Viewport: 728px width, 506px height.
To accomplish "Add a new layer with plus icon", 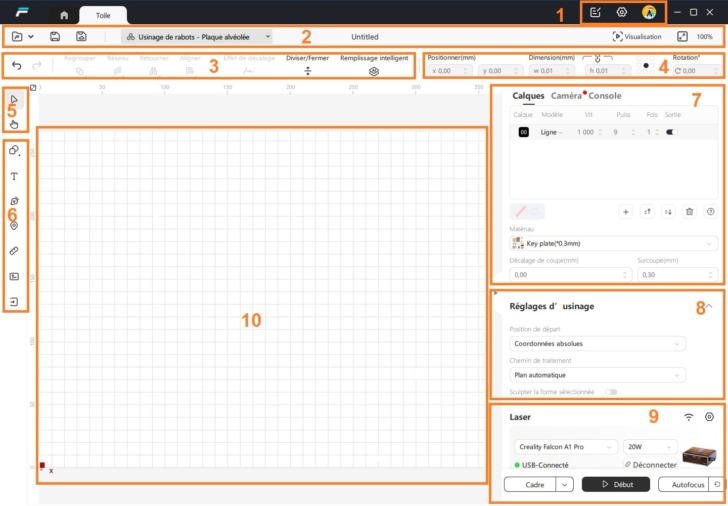I will pyautogui.click(x=626, y=212).
